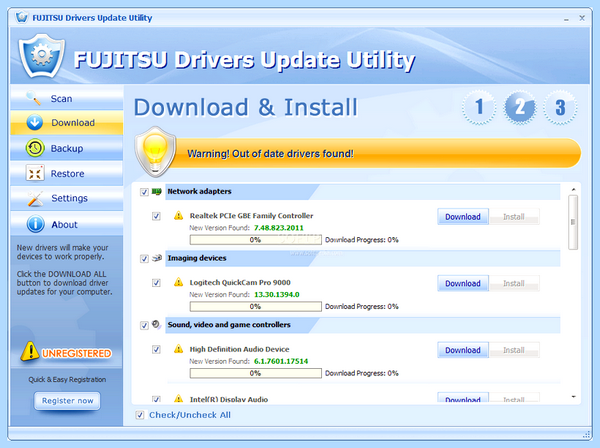Toggle the Check/Uncheck All checkbox

140,415
